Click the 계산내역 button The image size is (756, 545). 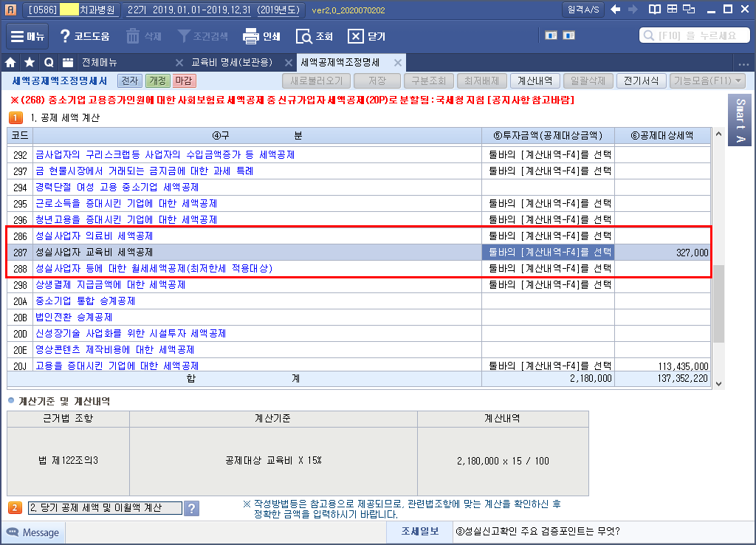(x=535, y=80)
